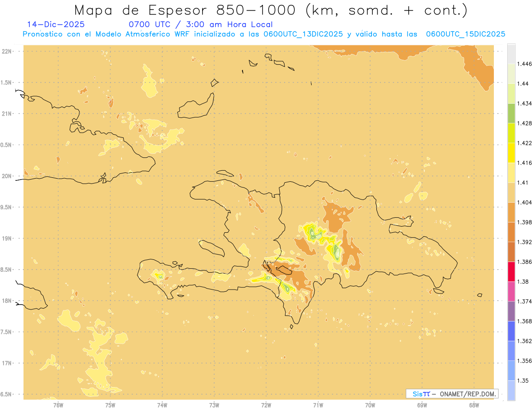Pick the purple legend swatch above 1.368

pos(511,311)
